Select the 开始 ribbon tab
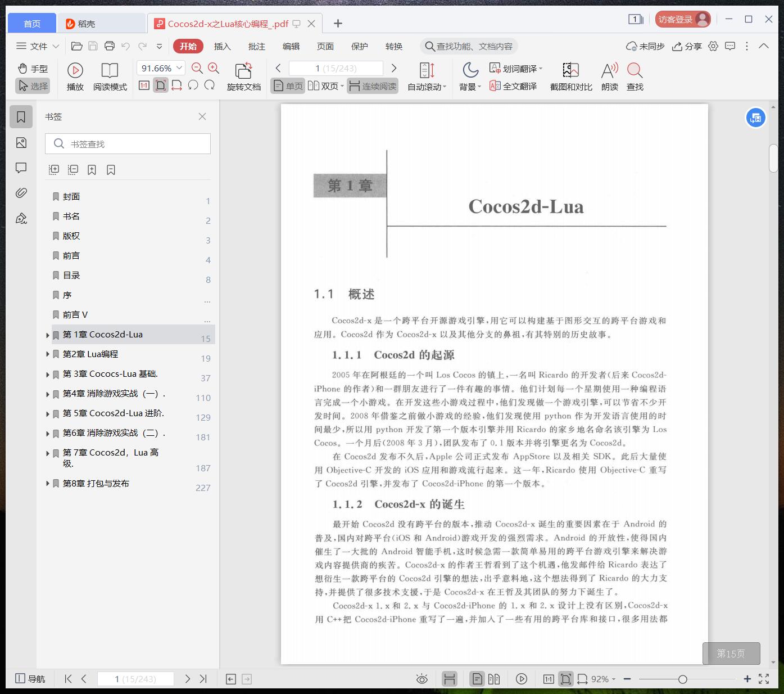784x694 pixels. [x=188, y=46]
